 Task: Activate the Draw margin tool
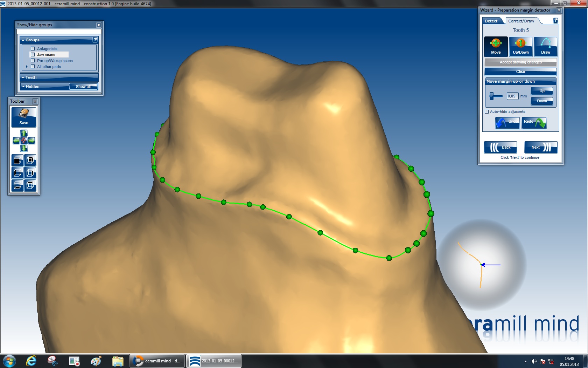click(x=546, y=47)
